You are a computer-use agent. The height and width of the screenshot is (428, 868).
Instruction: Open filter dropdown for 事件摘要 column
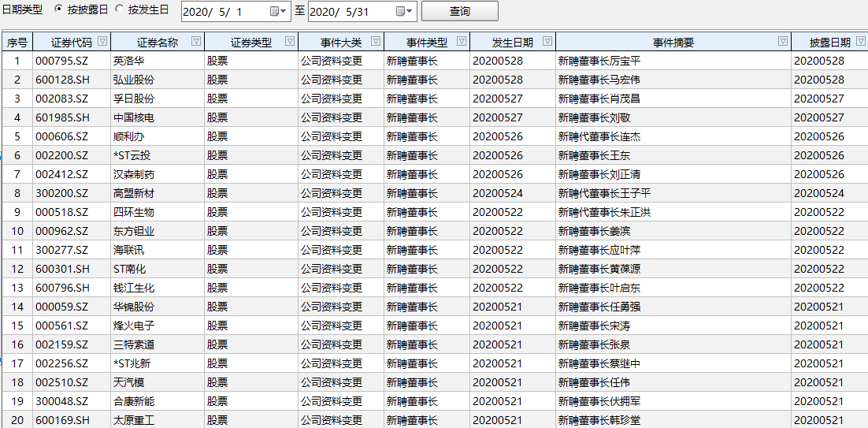(783, 41)
